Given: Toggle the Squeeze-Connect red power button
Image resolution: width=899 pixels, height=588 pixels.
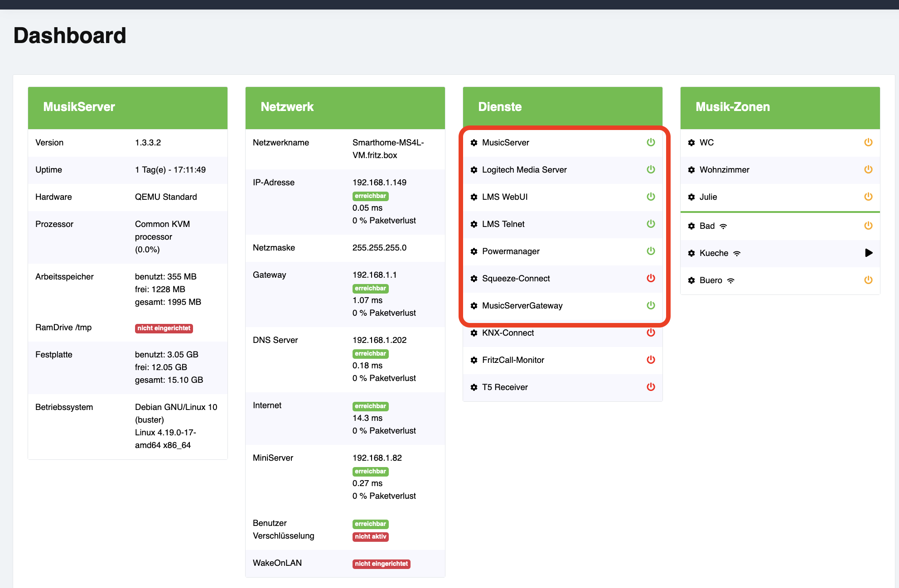Looking at the screenshot, I should (x=651, y=278).
